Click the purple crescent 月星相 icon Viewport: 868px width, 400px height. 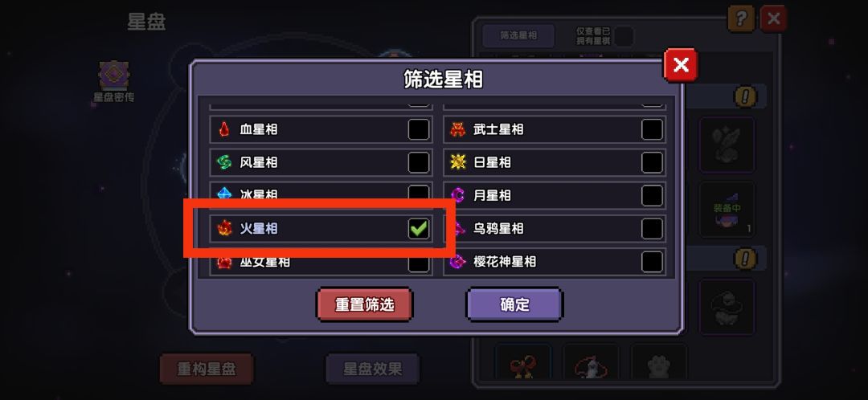click(x=458, y=195)
